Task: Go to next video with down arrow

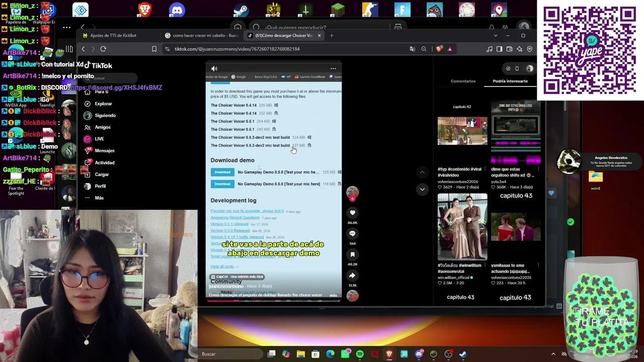Action: coord(422,189)
